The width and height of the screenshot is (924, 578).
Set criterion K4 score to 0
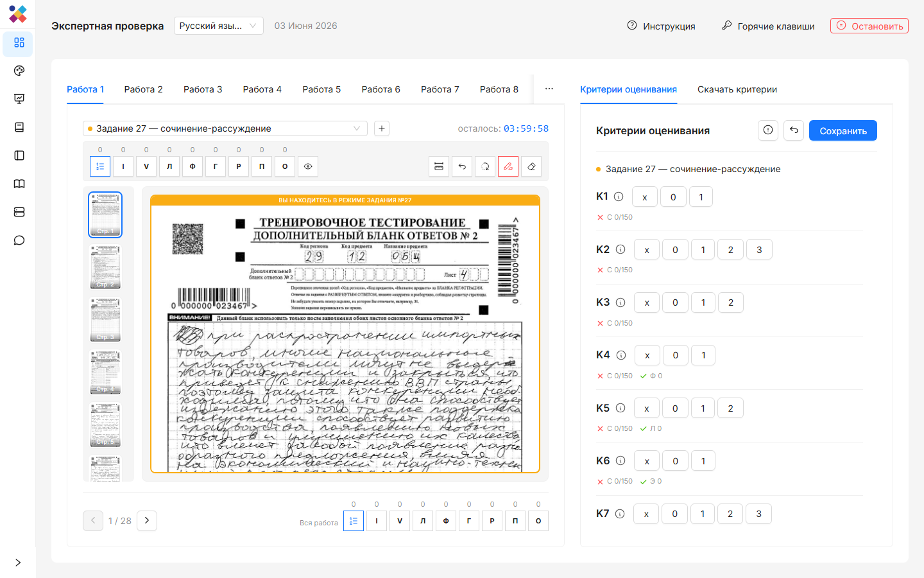[x=676, y=355]
